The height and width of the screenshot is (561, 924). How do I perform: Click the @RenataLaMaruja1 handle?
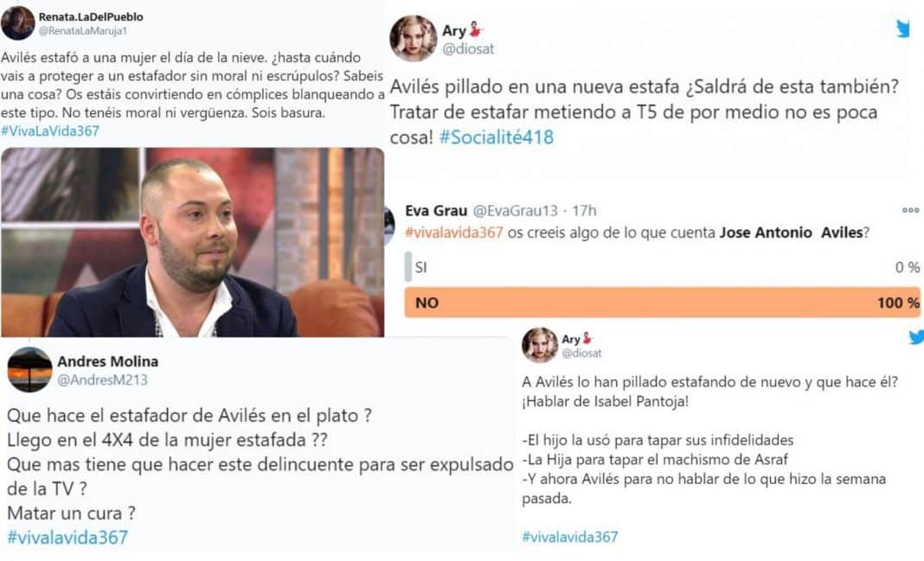click(x=83, y=31)
